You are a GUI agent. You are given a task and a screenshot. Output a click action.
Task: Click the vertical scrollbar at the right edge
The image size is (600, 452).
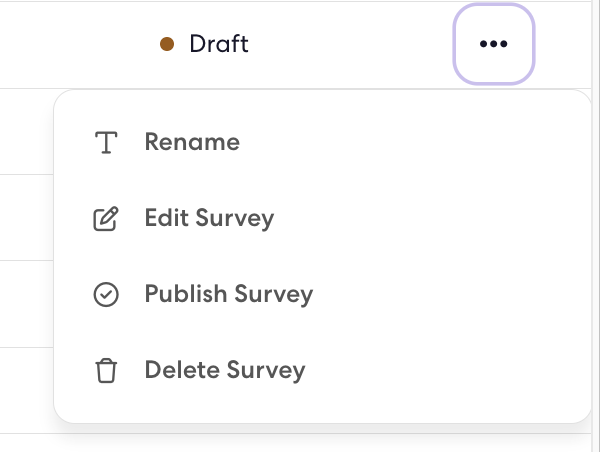[596, 226]
